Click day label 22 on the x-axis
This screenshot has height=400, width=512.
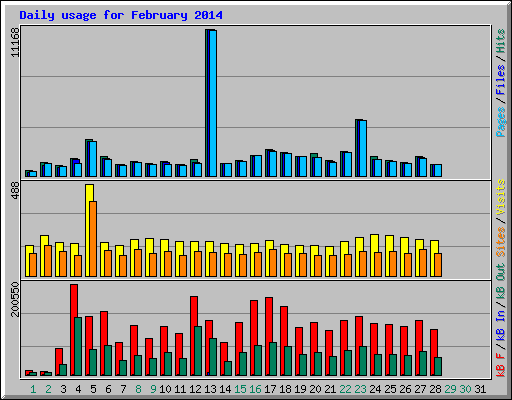tap(345, 389)
